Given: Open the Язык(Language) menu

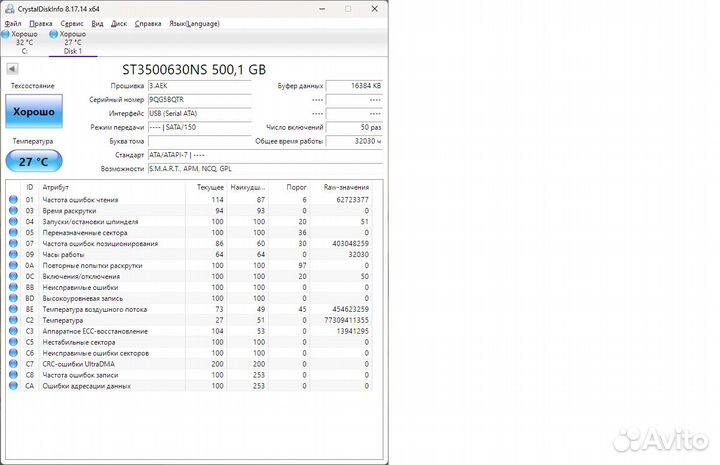Looking at the screenshot, I should pos(194,23).
